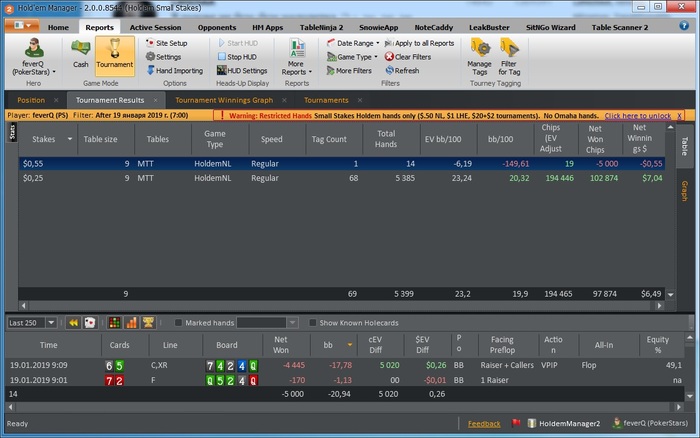Clear Filters
This screenshot has height=438, width=700.
pos(408,57)
